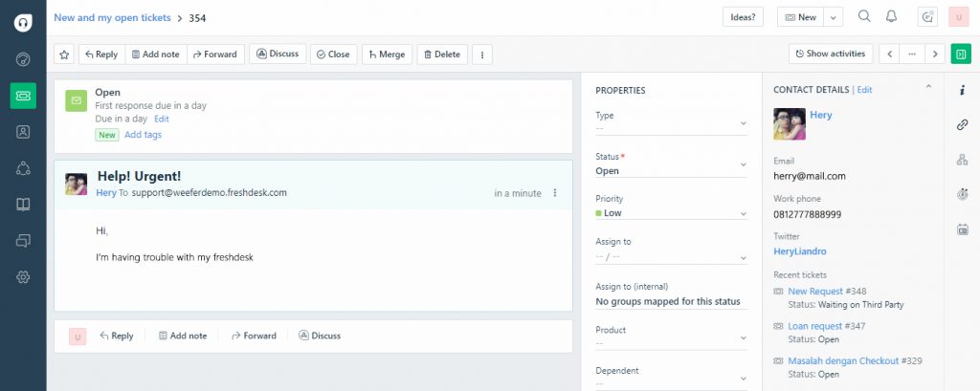Screen dimensions: 980x391
Task: Open the Freddy assistant icon in header
Action: (927, 17)
